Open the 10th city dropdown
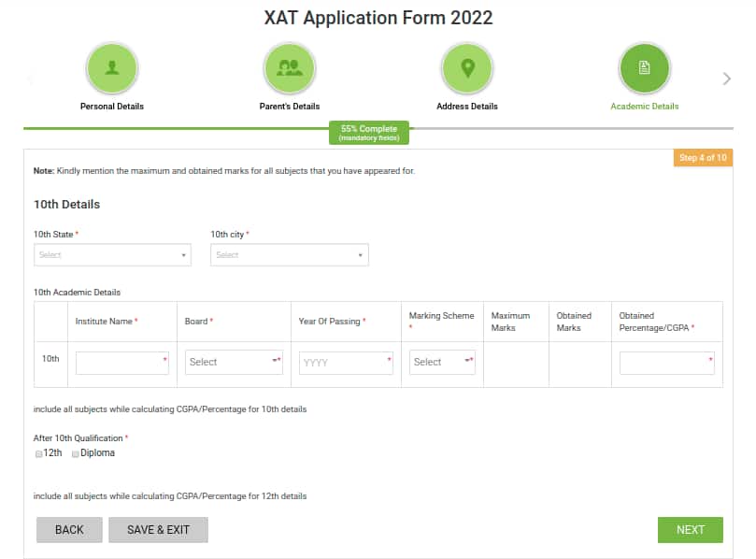The image size is (756, 559). point(290,254)
